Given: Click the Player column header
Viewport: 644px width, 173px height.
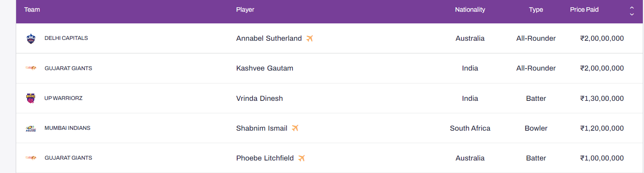Looking at the screenshot, I should [x=245, y=10].
